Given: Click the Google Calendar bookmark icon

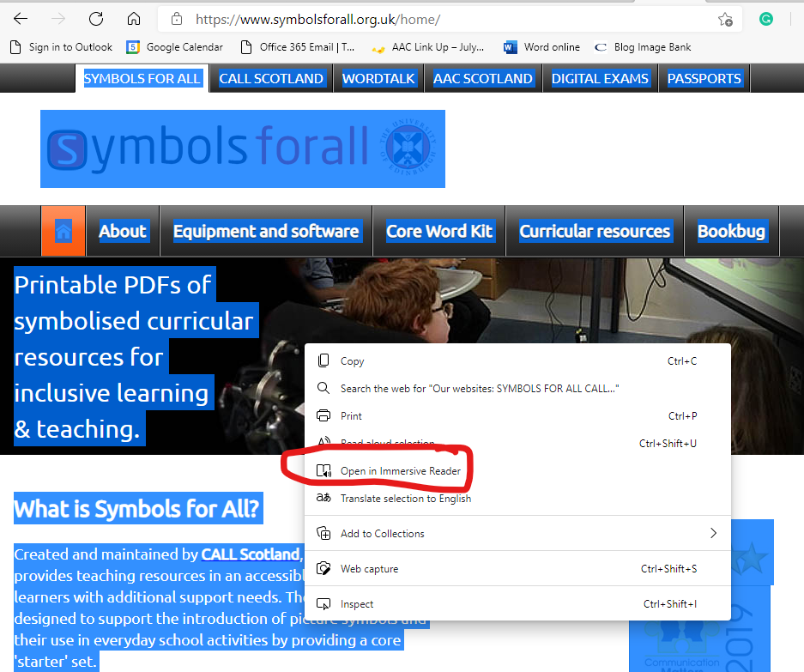Looking at the screenshot, I should (133, 47).
